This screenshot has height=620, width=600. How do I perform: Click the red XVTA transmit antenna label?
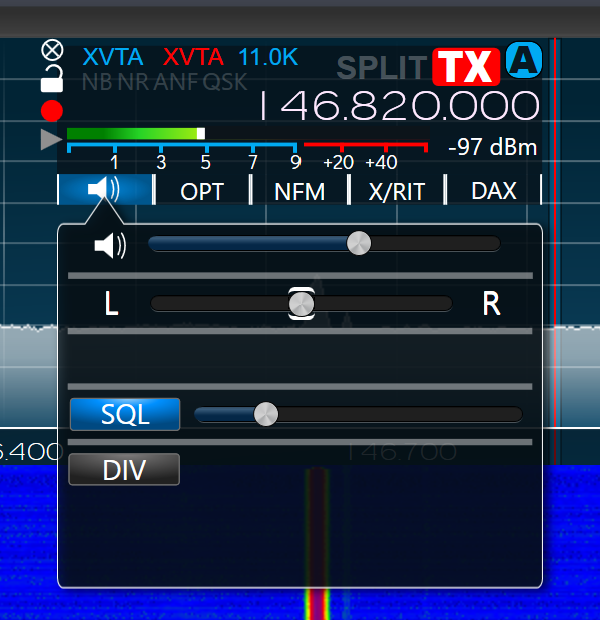click(x=193, y=57)
